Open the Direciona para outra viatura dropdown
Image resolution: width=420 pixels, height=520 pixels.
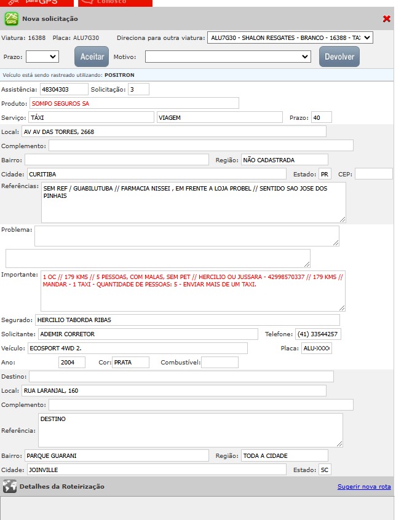coord(290,38)
